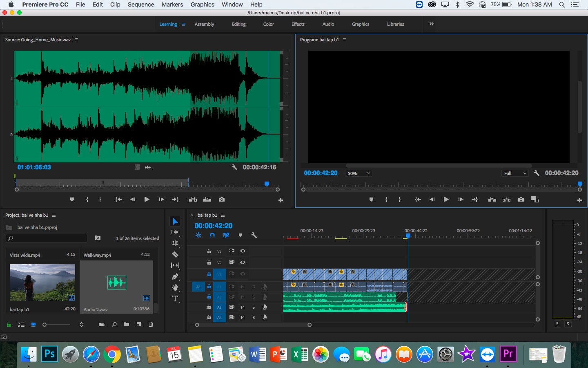This screenshot has width=588, height=368.
Task: Play in the Program monitor
Action: click(x=446, y=200)
